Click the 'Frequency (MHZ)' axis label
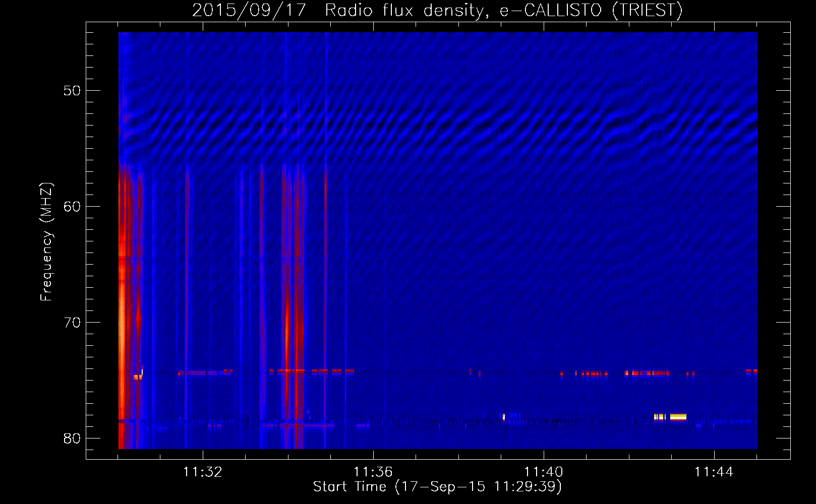 46,242
